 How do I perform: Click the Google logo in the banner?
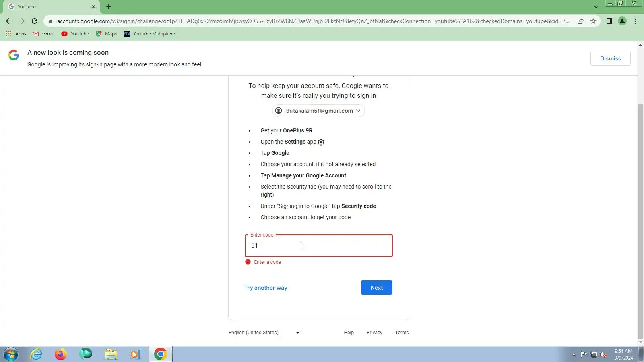click(x=14, y=55)
